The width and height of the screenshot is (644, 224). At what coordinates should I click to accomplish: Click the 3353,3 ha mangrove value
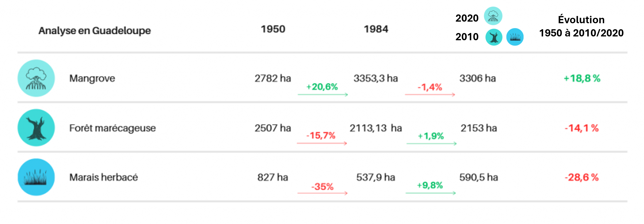(376, 78)
